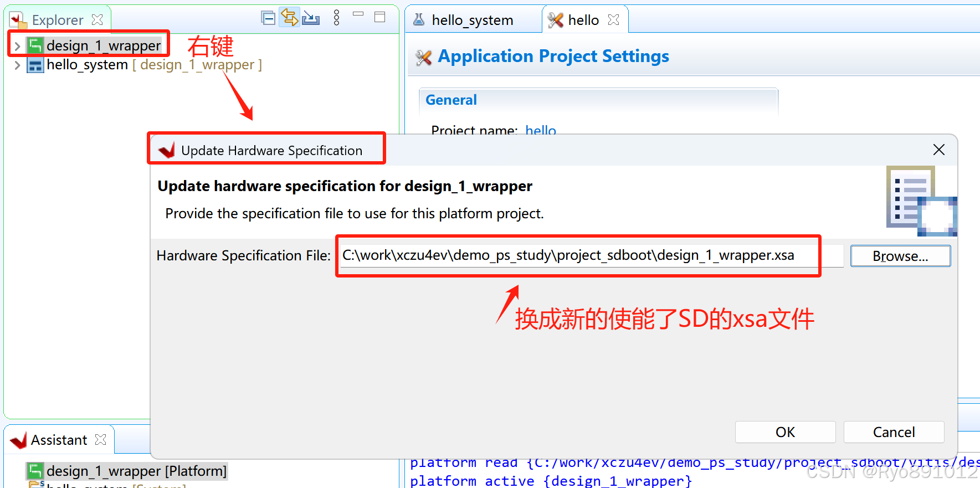Screen dimensions: 980x488
Task: Cancel the Update Hardware Specification dialog
Action: click(x=894, y=432)
